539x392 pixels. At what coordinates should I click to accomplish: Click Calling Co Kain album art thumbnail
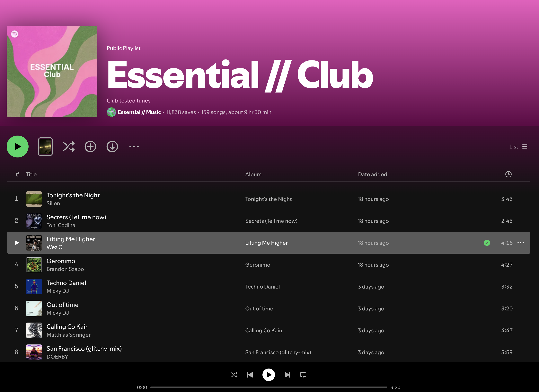click(34, 330)
